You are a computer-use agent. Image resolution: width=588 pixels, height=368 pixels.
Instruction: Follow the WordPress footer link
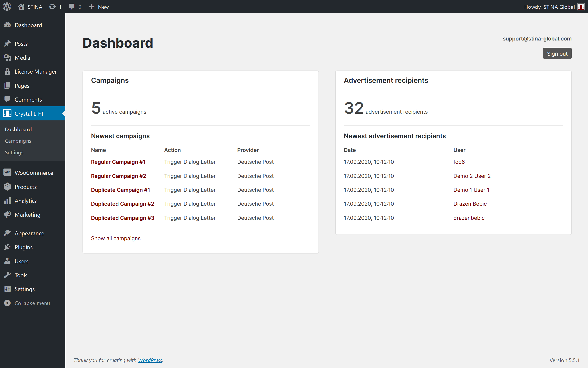coord(150,360)
